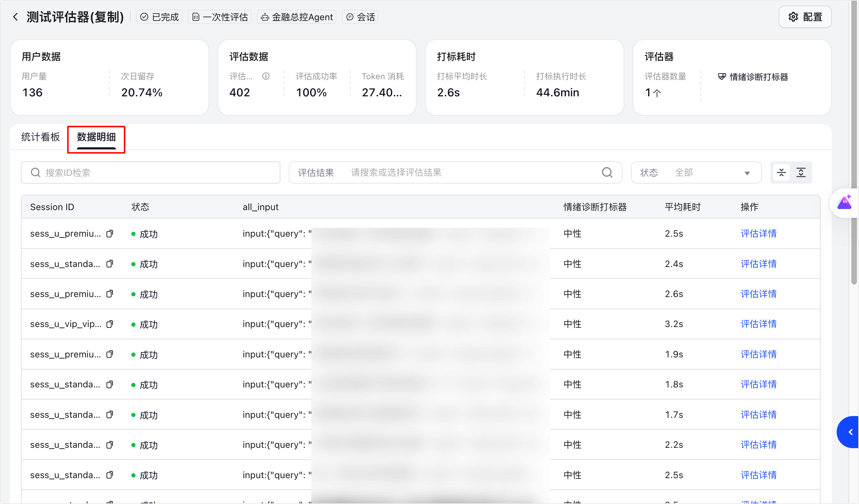Copy Session ID in the 2.6s row
This screenshot has width=859, height=504.
click(x=110, y=294)
